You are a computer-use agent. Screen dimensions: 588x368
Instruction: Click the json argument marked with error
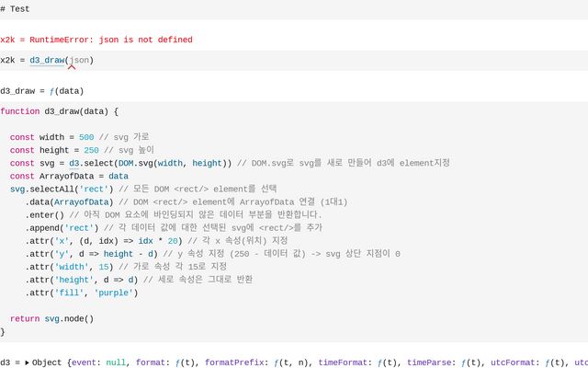(x=79, y=60)
